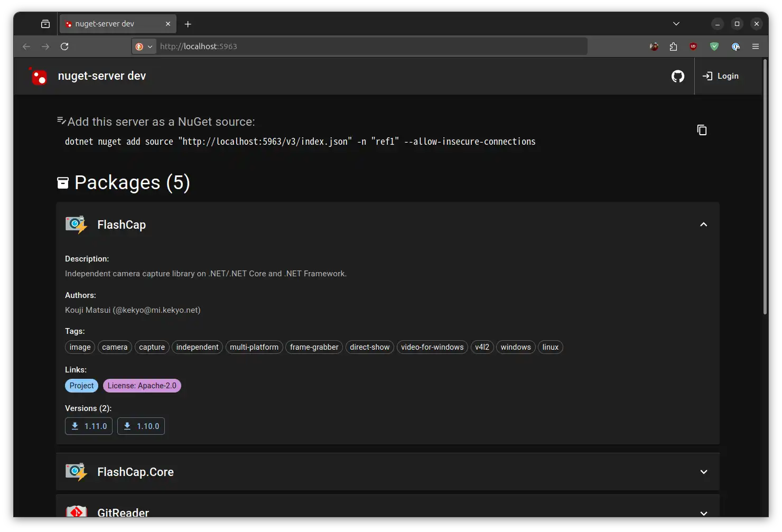Open the tab list dropdown arrow
This screenshot has height=532, width=782.
pos(676,24)
